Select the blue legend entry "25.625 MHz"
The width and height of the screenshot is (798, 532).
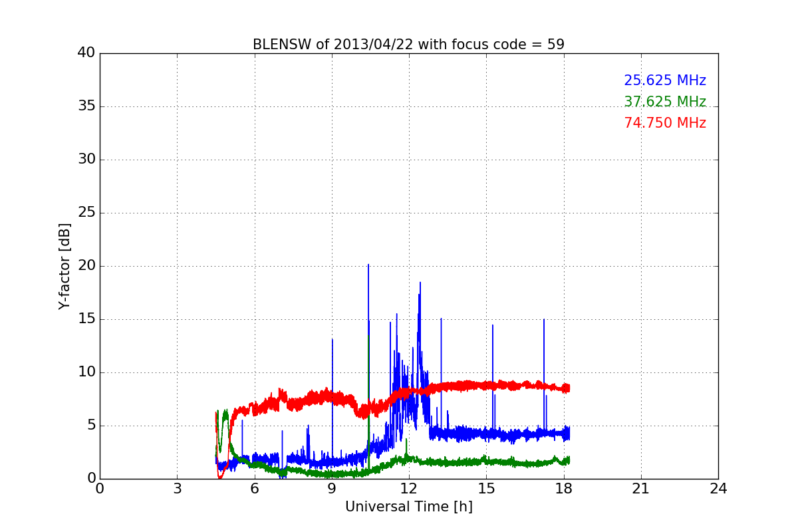click(x=665, y=80)
